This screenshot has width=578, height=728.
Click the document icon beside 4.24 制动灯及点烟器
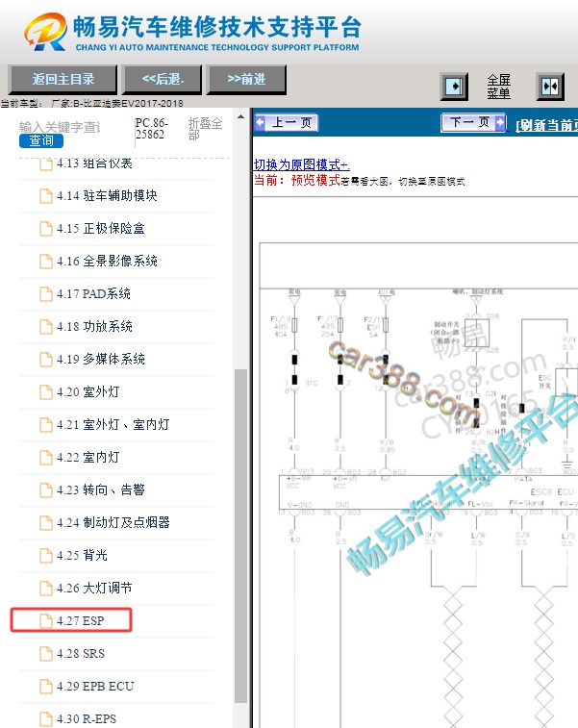point(46,523)
